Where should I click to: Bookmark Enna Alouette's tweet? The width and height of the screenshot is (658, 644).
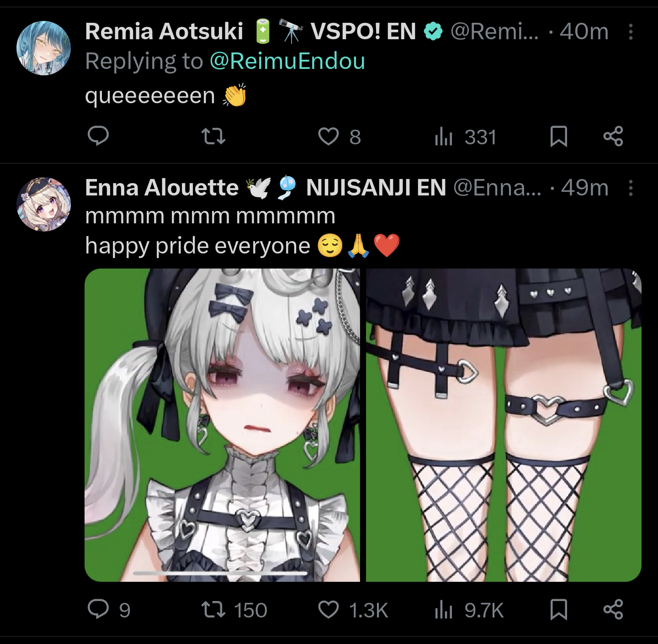click(x=558, y=609)
